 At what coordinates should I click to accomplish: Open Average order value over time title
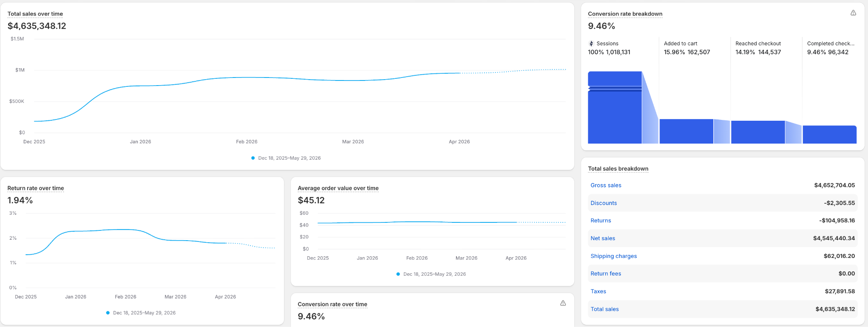338,188
